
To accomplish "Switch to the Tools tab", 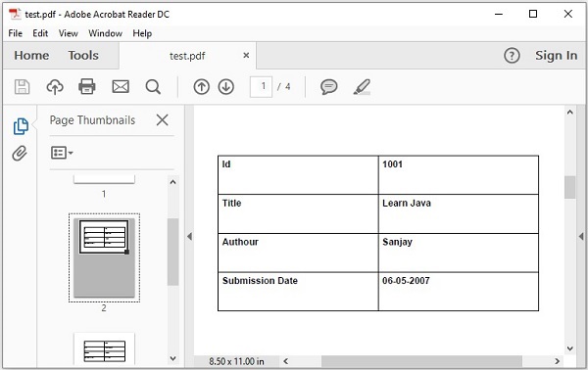I will pyautogui.click(x=83, y=56).
